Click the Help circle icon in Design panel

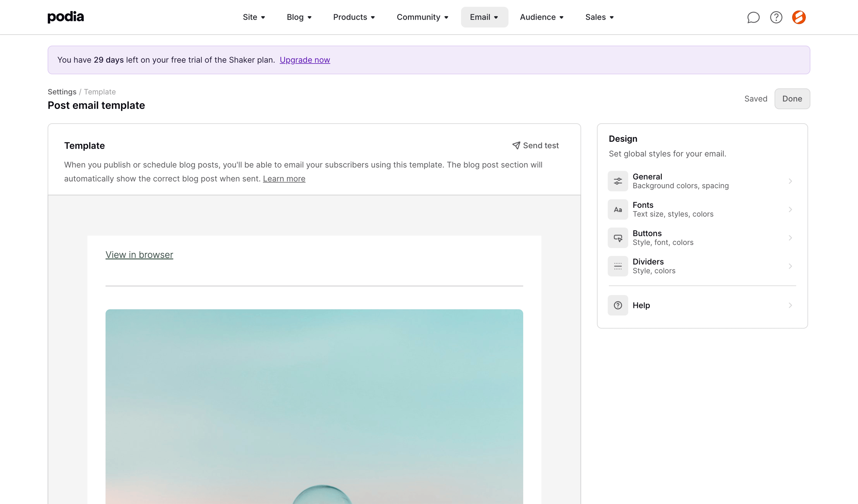click(618, 305)
